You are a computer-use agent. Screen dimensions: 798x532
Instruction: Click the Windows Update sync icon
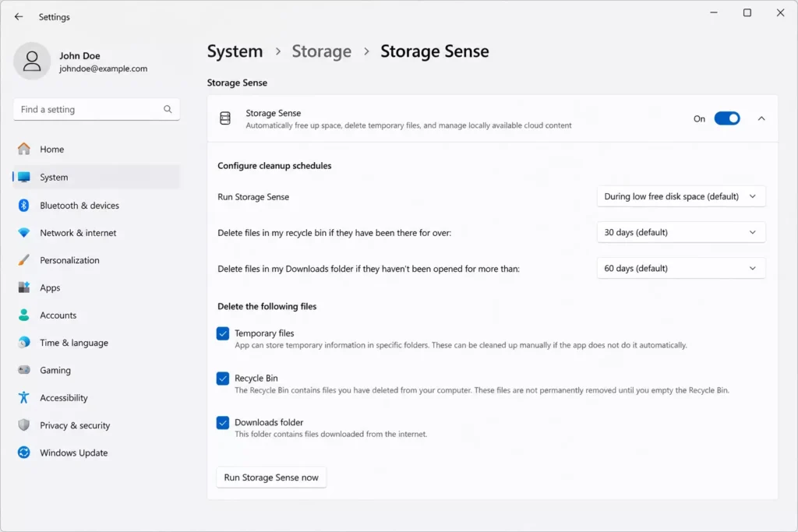tap(24, 452)
